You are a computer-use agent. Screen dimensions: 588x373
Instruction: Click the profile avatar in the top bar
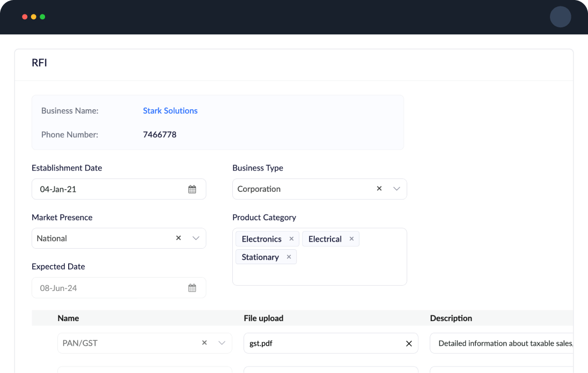560,17
